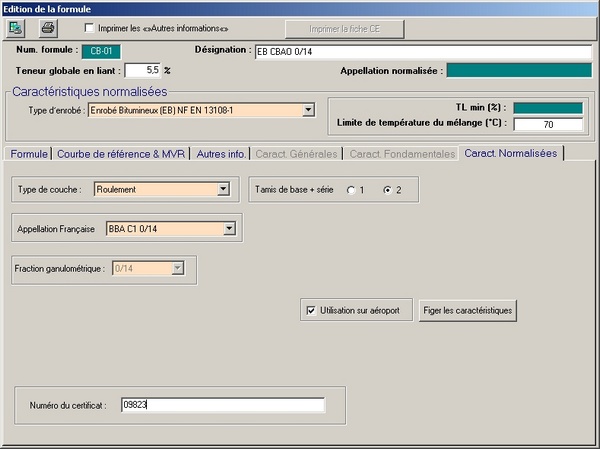600x449 pixels.
Task: Click the mixture temperature limit field
Action: (x=547, y=124)
